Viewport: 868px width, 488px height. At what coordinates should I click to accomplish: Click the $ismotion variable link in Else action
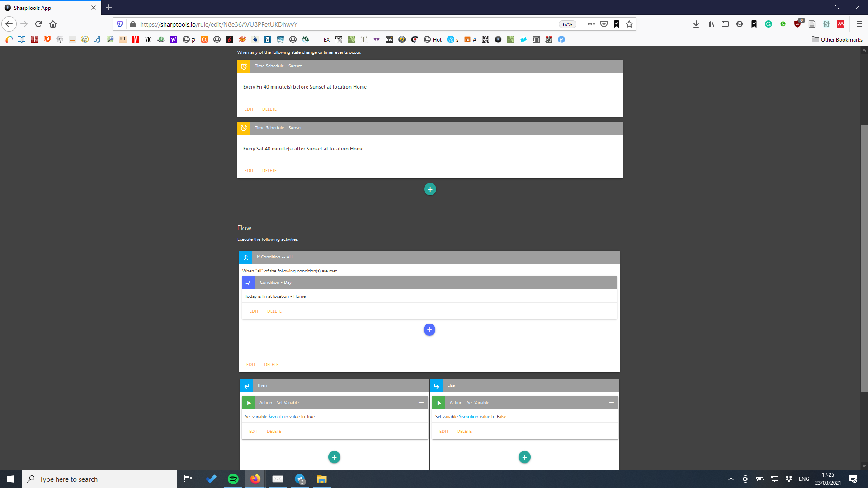click(x=469, y=416)
